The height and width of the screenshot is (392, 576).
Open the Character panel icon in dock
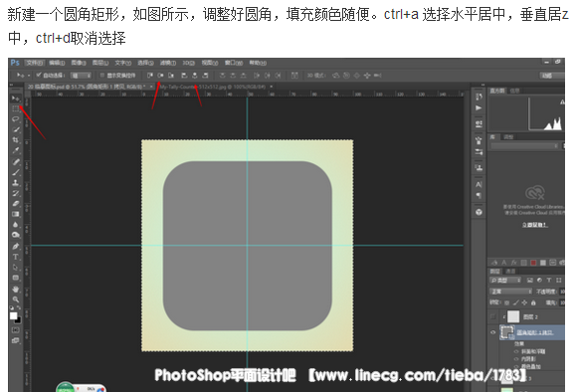[x=479, y=184]
